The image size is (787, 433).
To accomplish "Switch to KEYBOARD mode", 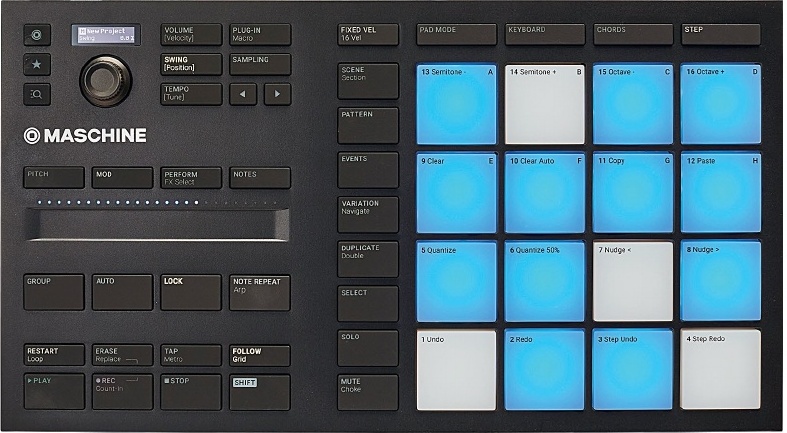I will (x=545, y=35).
